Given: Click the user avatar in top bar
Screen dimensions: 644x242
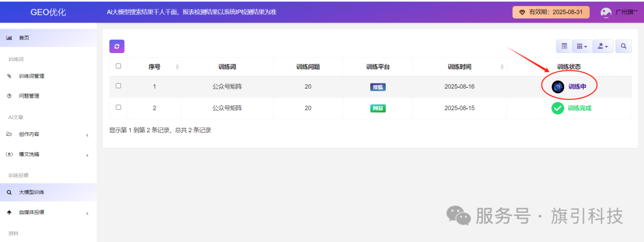Looking at the screenshot, I should (606, 12).
